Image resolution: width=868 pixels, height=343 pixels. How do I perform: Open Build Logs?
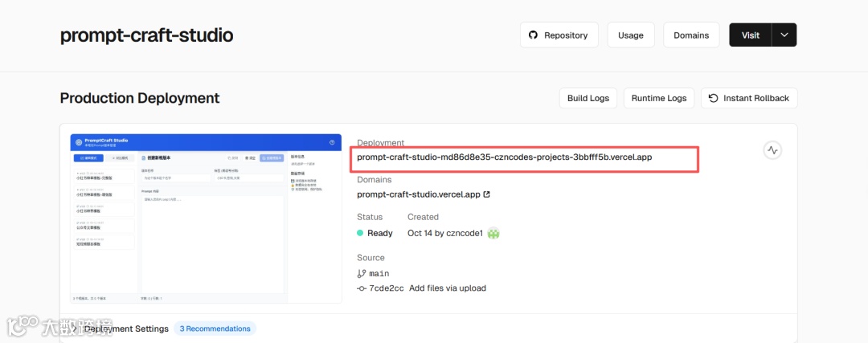point(588,98)
